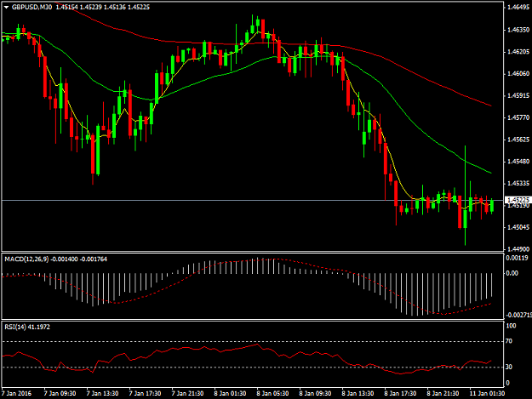Click price scale value 1.45045
Screen dimensions: 532x399
518,227
